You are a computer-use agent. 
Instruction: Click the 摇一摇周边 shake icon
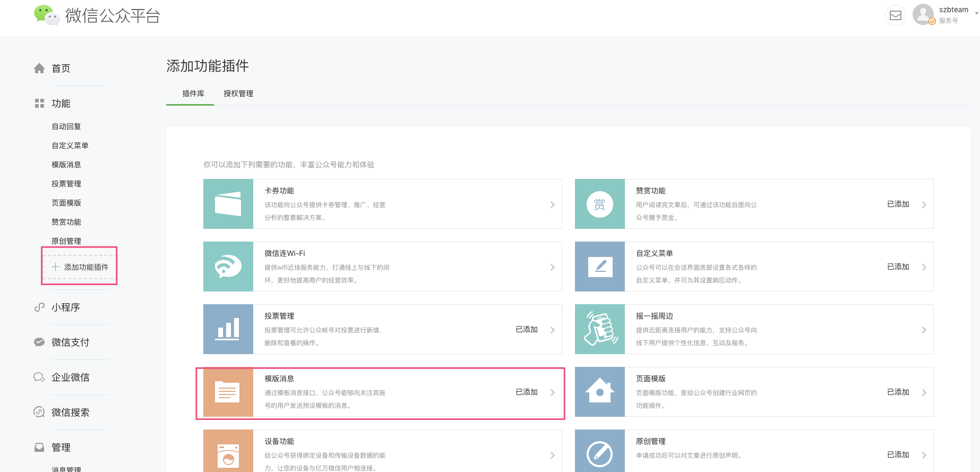(600, 329)
